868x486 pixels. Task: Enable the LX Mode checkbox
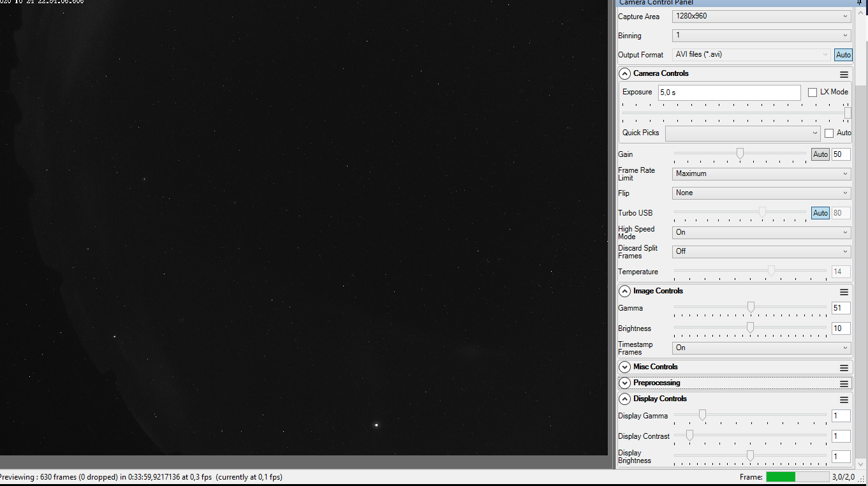pos(813,92)
